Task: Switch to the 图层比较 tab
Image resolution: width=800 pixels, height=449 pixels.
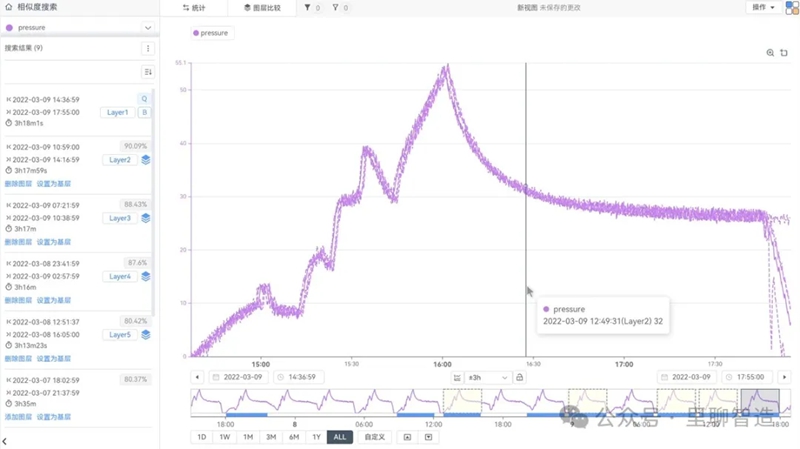Action: pos(262,7)
